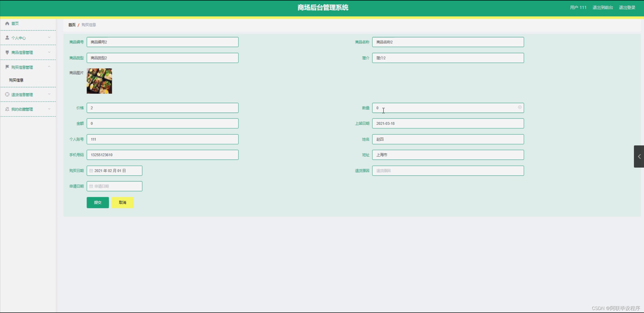Click the 商品信息管理 sidebar icon
The height and width of the screenshot is (313, 644).
pos(7,52)
